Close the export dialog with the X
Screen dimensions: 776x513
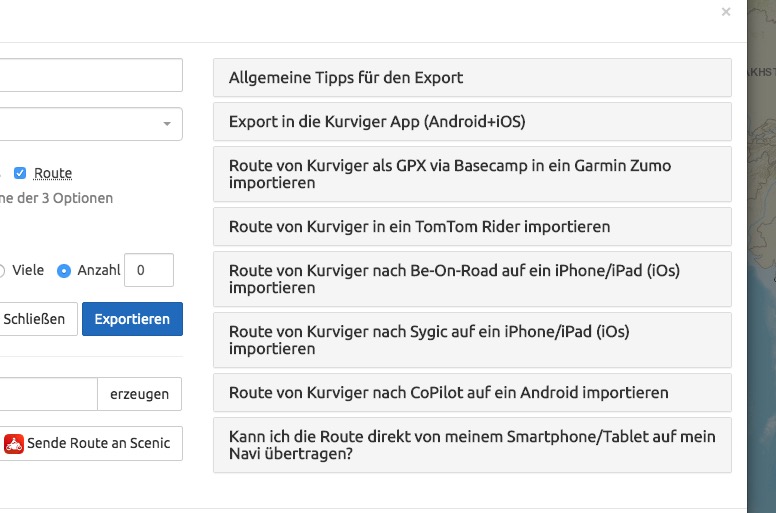726,12
